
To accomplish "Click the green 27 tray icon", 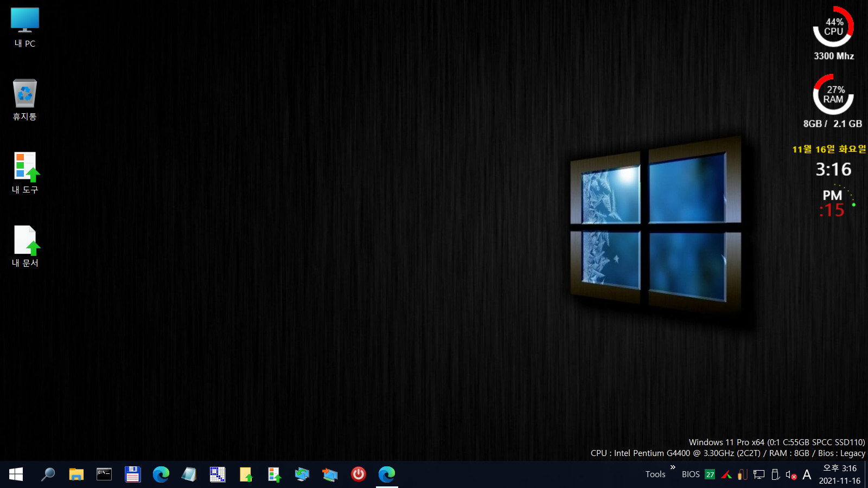I will (710, 474).
